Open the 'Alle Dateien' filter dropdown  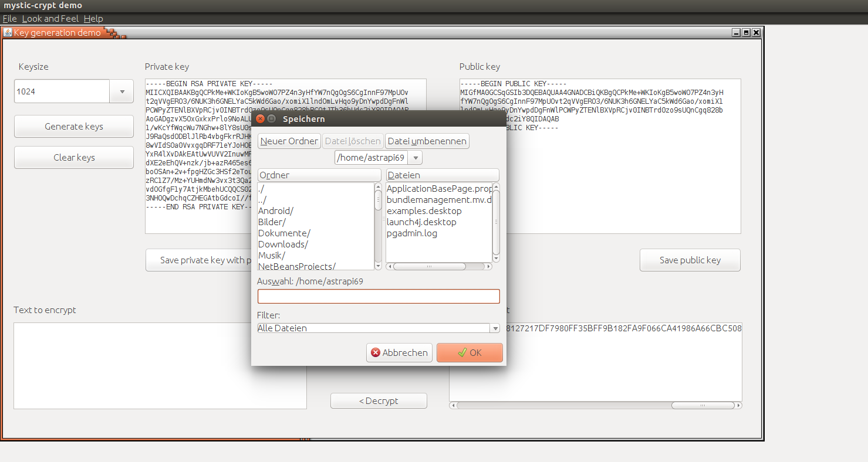[495, 328]
